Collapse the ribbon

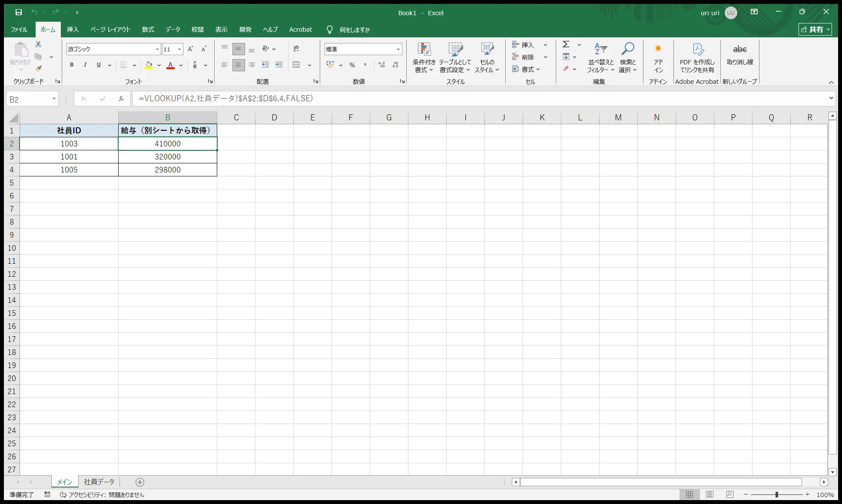click(831, 82)
